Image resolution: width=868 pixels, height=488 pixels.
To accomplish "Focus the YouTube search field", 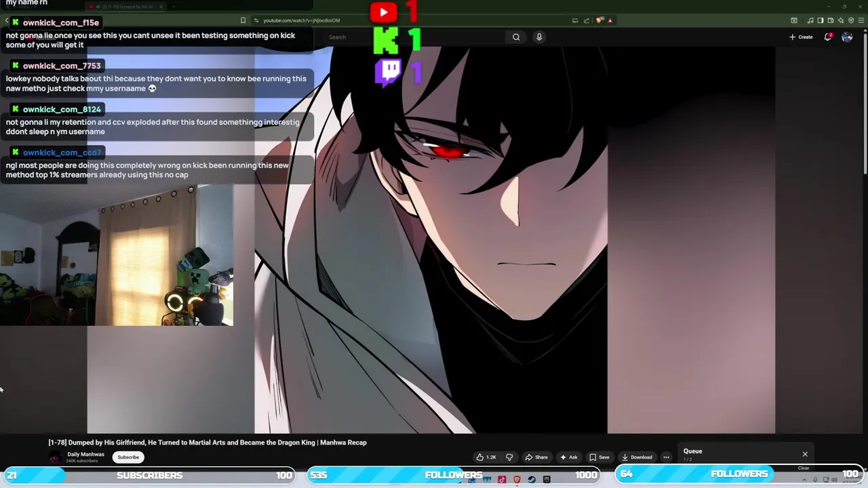I will 414,37.
